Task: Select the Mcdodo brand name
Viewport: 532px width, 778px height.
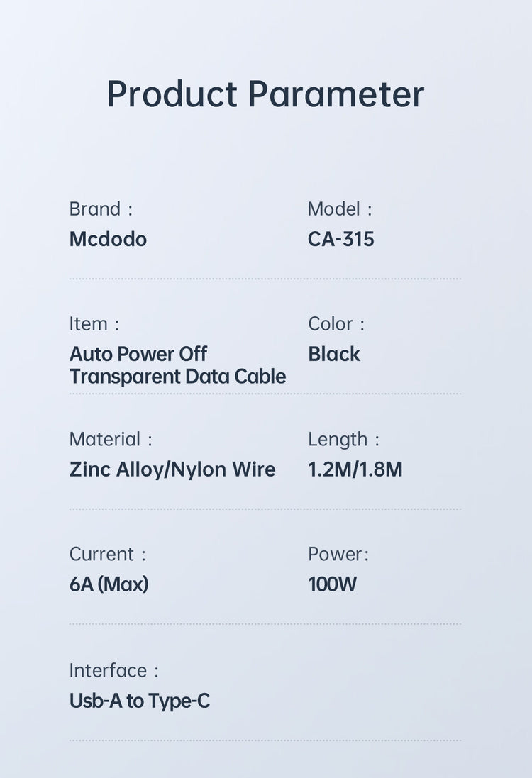Action: point(108,239)
